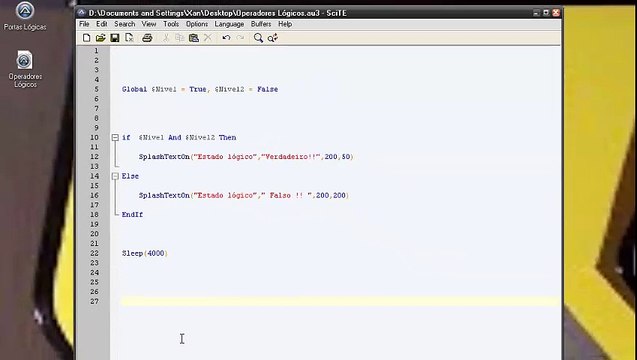Select the Operadores Lógicos desktop icon
637x360 pixels.
point(25,69)
